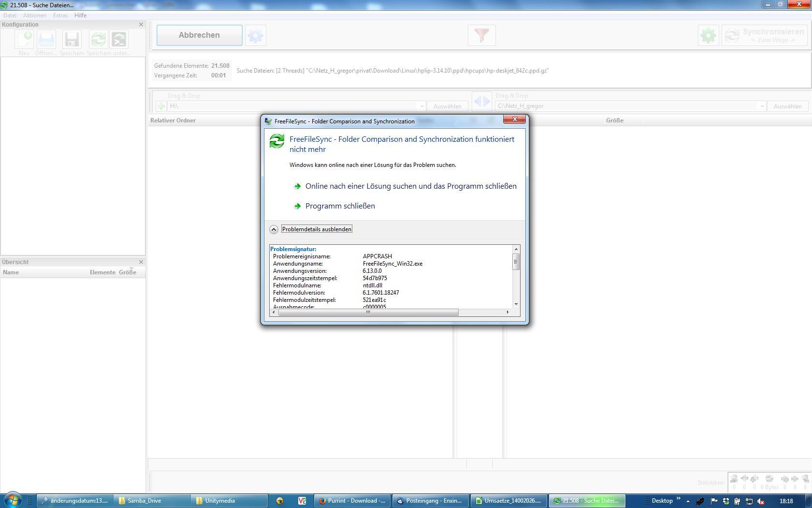
Task: Close the Übersicht panel
Action: [141, 262]
